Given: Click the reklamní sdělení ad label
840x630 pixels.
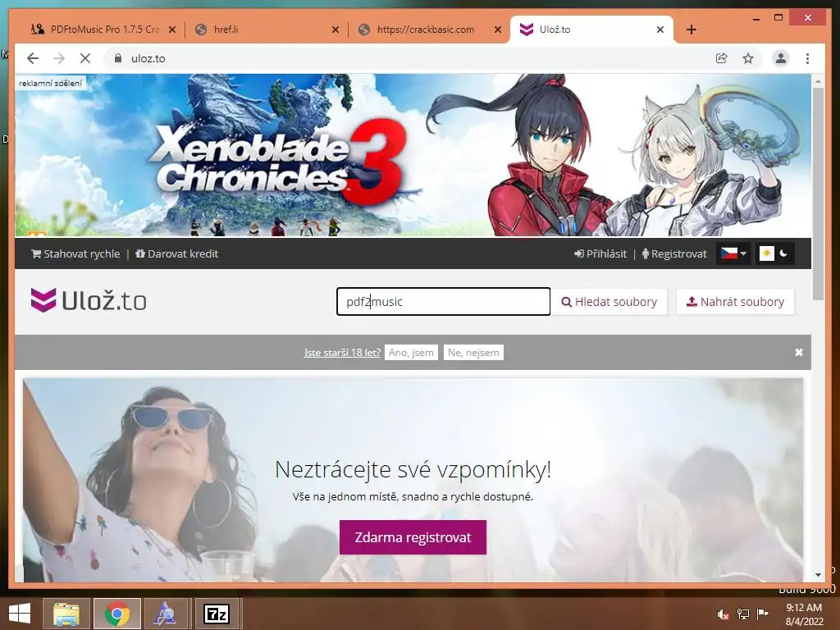Looking at the screenshot, I should click(50, 83).
